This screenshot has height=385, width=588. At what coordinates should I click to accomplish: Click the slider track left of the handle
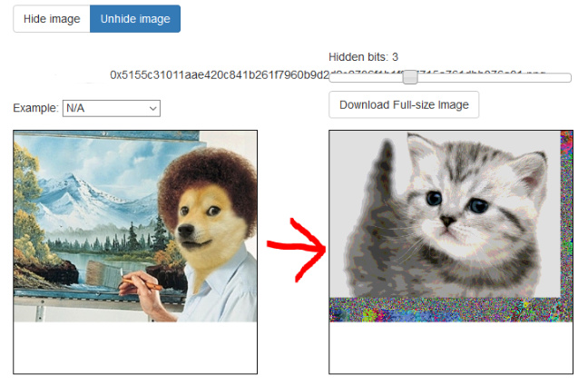[366, 78]
